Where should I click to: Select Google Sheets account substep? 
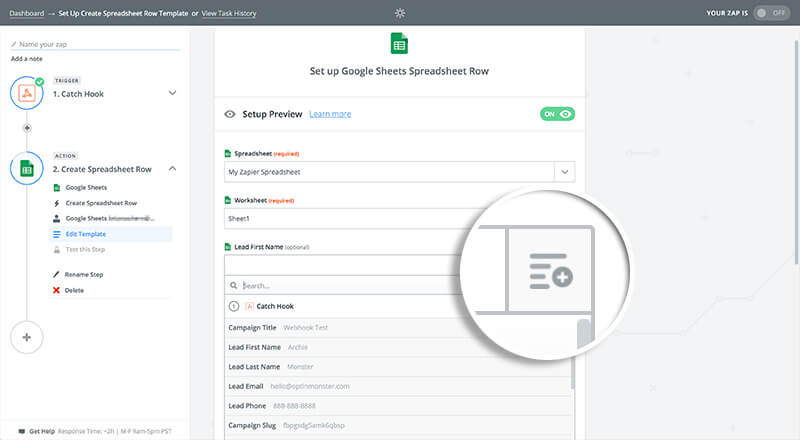click(x=110, y=218)
